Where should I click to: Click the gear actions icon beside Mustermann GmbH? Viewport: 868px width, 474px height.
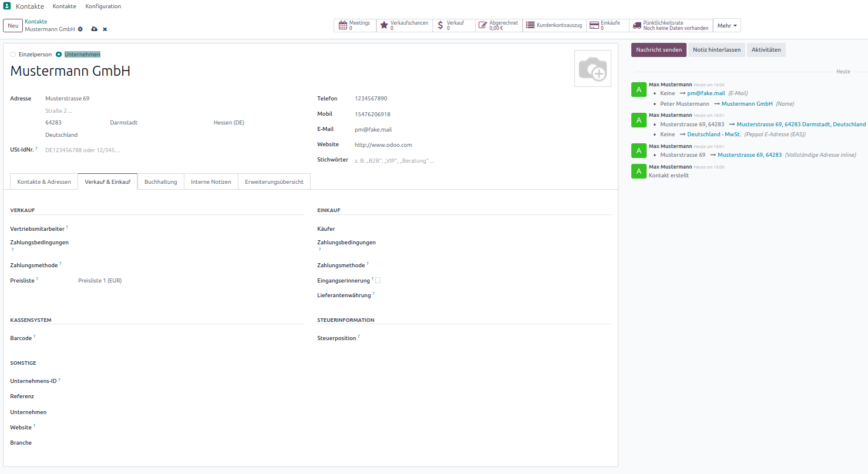80,29
